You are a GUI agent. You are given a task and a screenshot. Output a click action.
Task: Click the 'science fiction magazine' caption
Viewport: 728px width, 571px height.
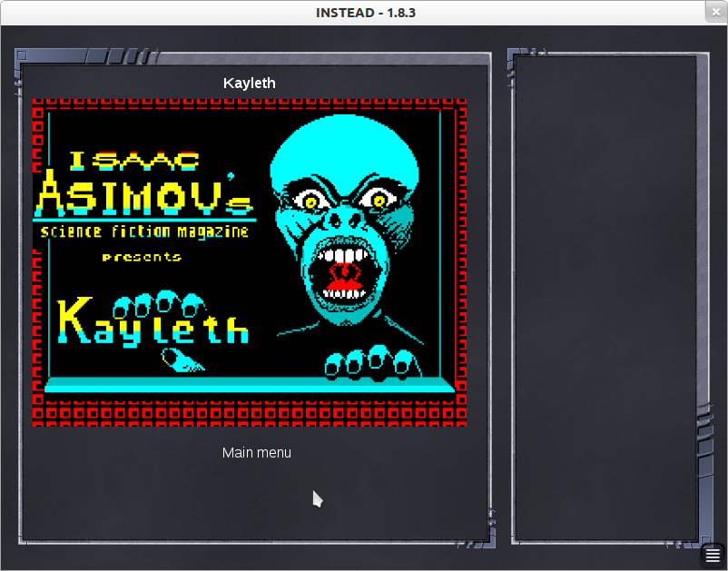coord(144,231)
